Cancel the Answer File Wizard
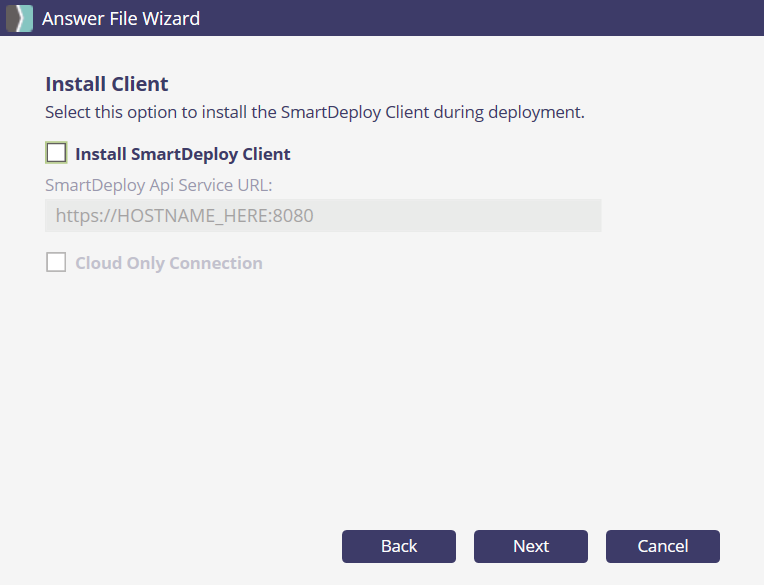Screen dimensions: 764x585 tap(662, 546)
